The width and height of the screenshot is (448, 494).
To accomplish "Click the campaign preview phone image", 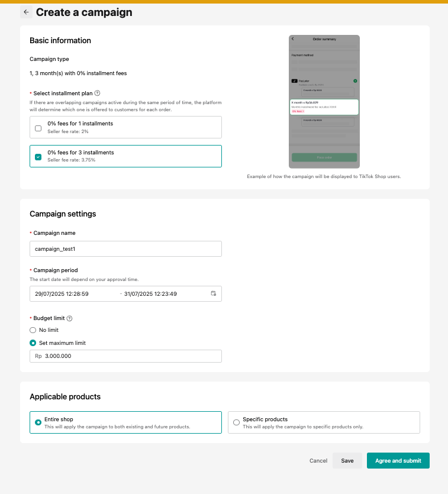I will pos(324,102).
